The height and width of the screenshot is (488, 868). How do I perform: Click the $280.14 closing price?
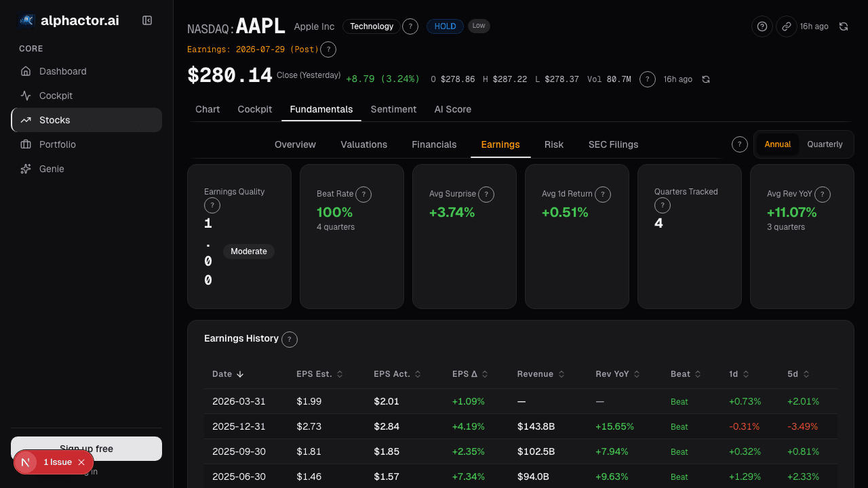230,76
